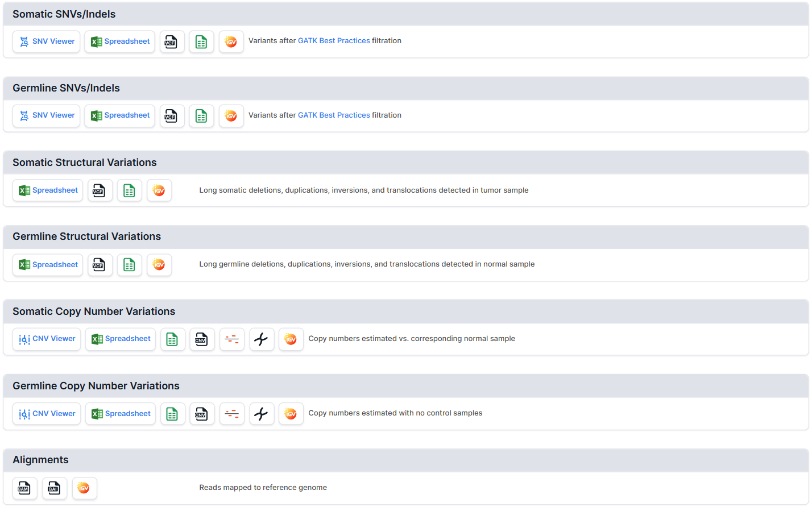812x507 pixels.
Task: Download Germline SNVs/Indels VCF file icon
Action: click(x=172, y=116)
